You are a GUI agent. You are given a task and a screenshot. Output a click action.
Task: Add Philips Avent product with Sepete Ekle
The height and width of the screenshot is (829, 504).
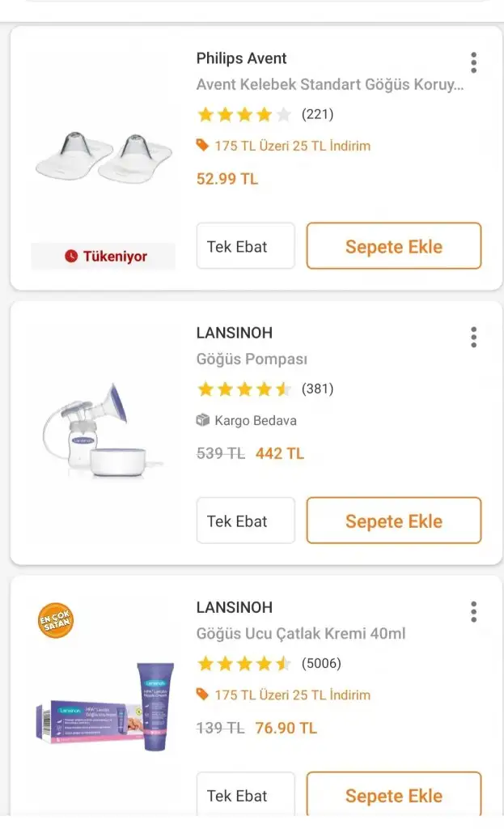point(393,246)
